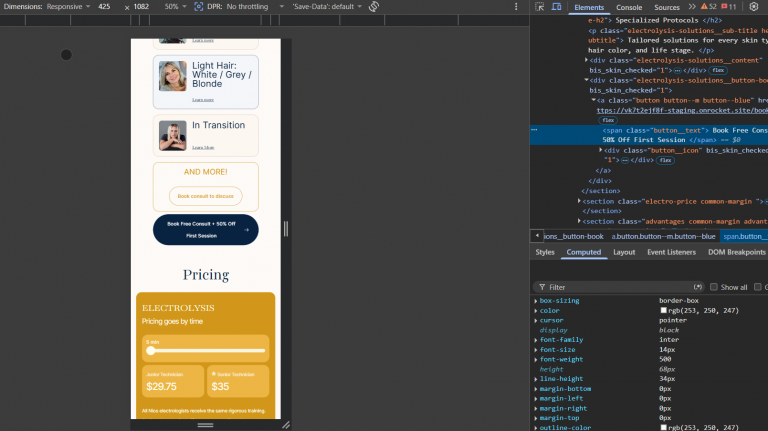
Task: Click the viewport corner resize handle
Action: tap(286, 425)
